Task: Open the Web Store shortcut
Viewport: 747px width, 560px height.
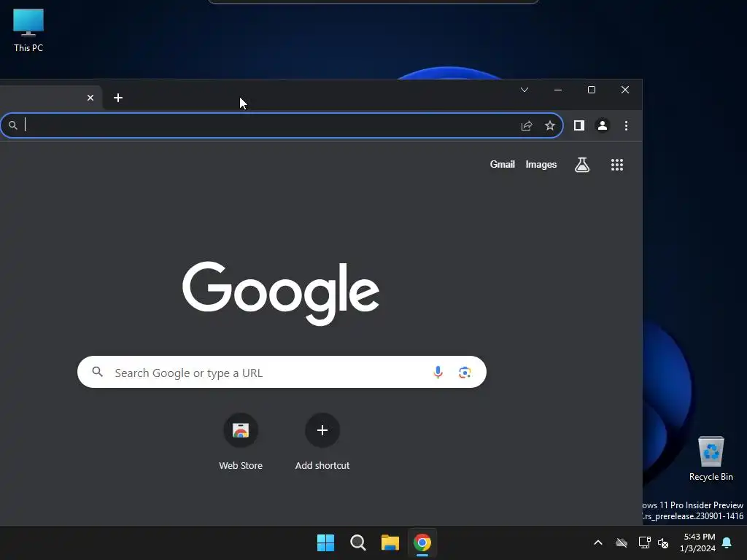Action: (241, 441)
